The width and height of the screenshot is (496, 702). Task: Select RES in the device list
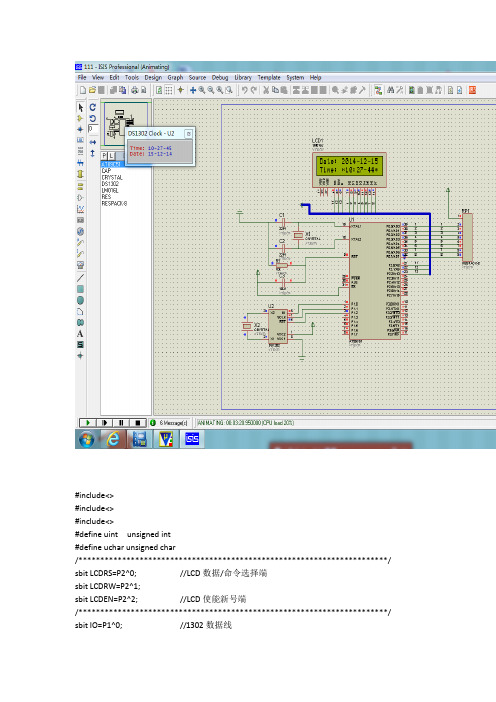click(106, 197)
